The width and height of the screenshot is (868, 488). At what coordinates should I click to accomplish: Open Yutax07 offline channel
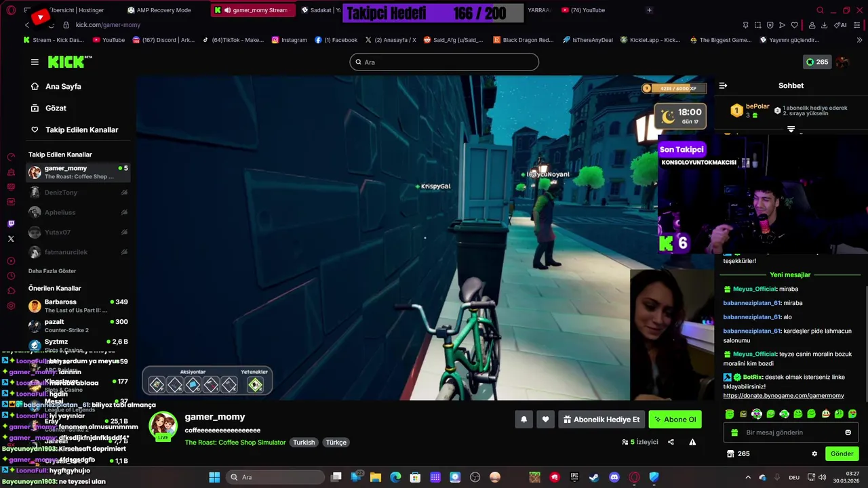coord(78,232)
